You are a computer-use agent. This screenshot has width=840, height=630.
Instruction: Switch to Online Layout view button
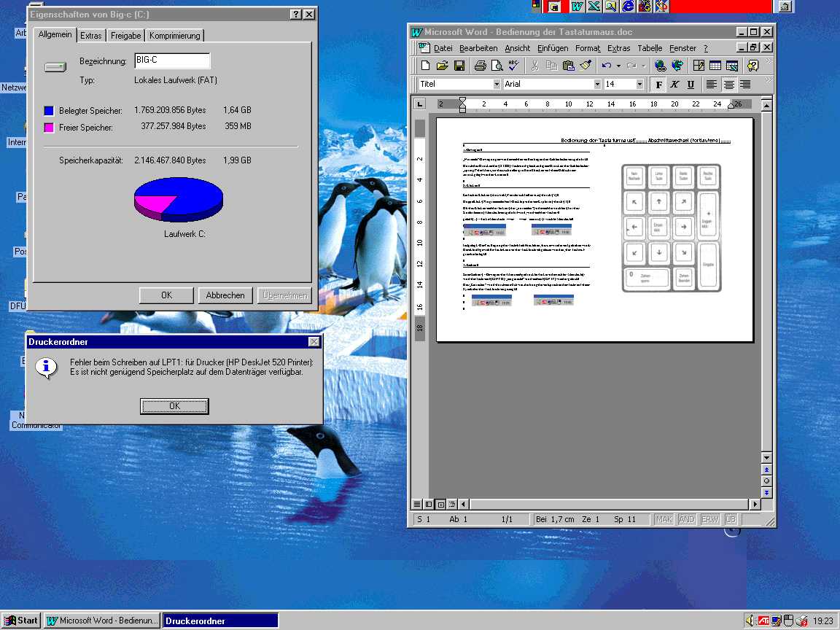click(429, 504)
